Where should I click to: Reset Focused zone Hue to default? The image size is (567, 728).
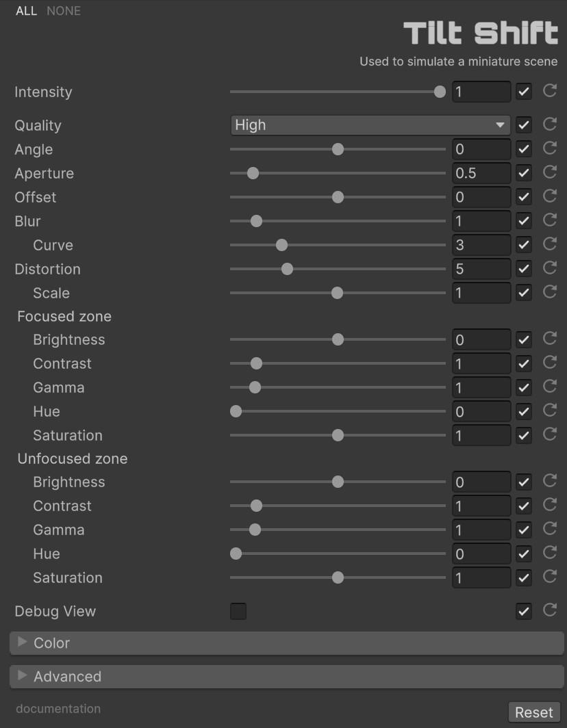tap(549, 410)
